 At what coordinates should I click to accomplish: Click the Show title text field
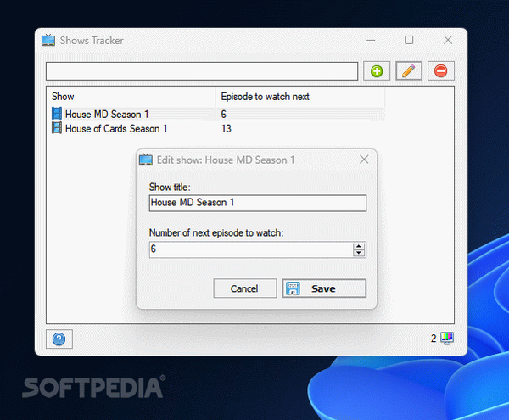(258, 203)
